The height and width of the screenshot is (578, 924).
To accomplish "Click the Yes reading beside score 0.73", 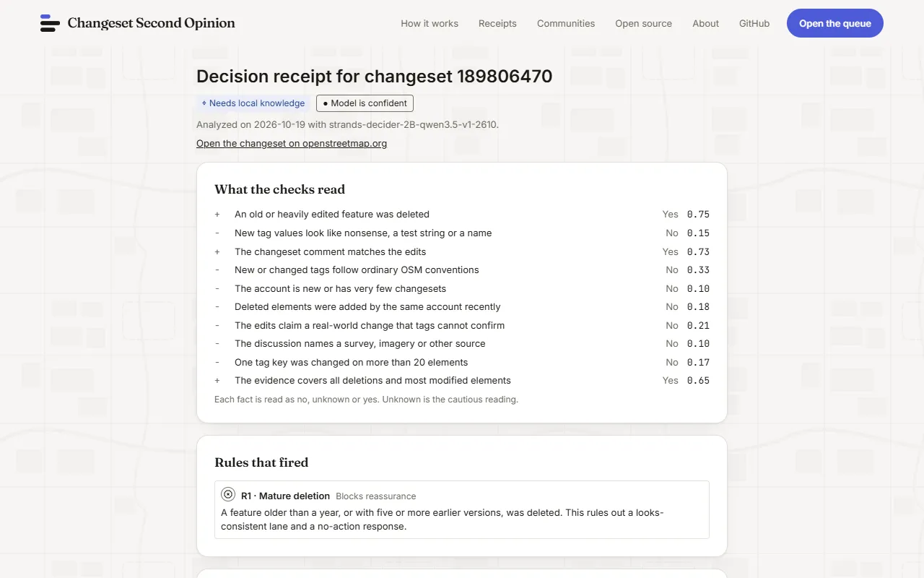I will tap(671, 251).
